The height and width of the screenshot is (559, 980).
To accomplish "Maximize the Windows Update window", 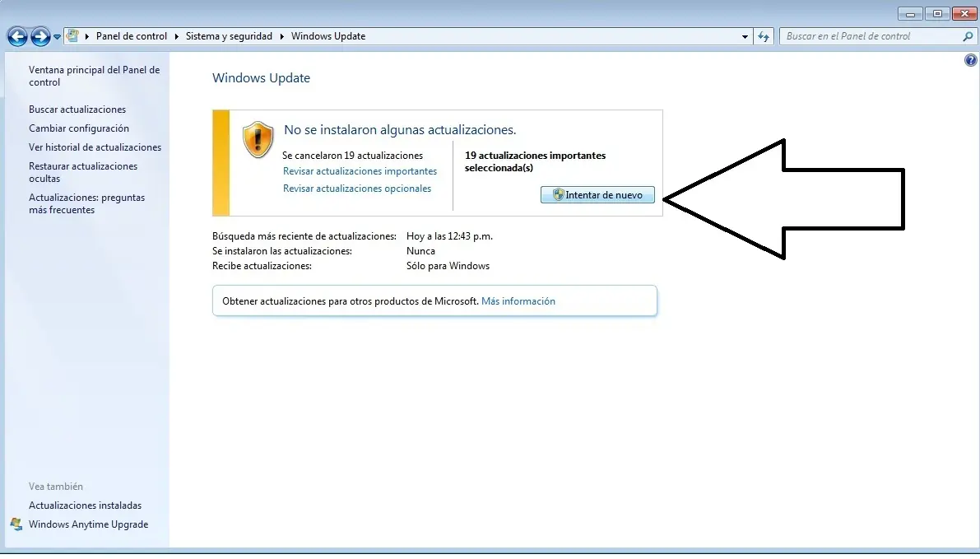I will [937, 14].
